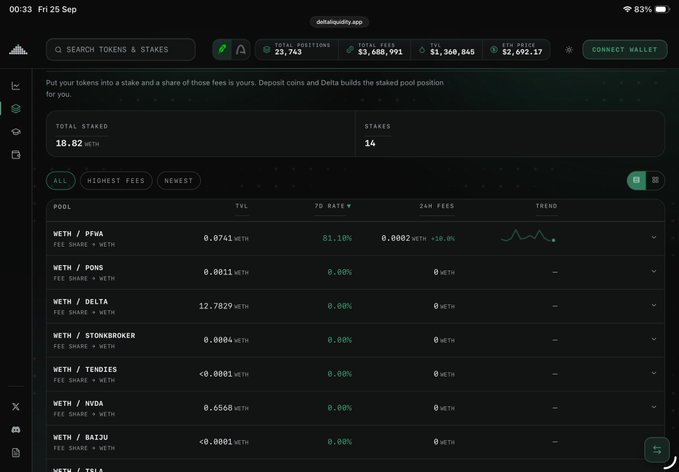This screenshot has height=472, width=679.
Task: Click the 0.0741 WETH TVL value
Action: point(226,238)
